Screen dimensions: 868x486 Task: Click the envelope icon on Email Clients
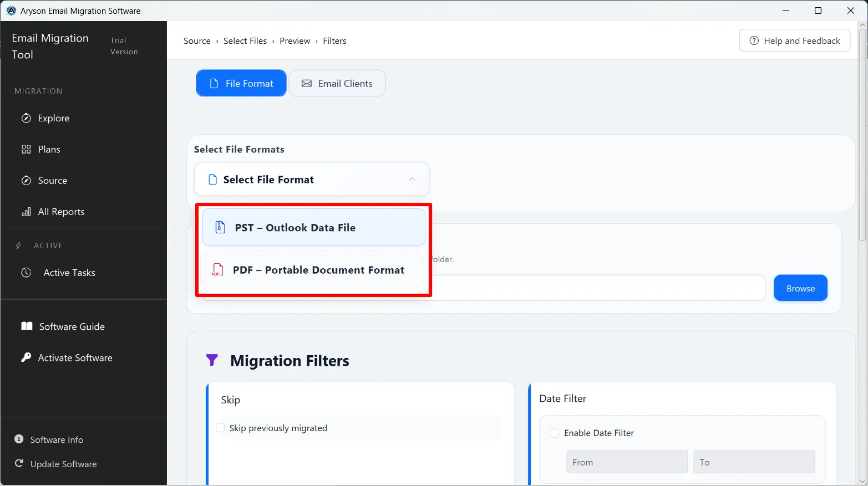pos(307,83)
